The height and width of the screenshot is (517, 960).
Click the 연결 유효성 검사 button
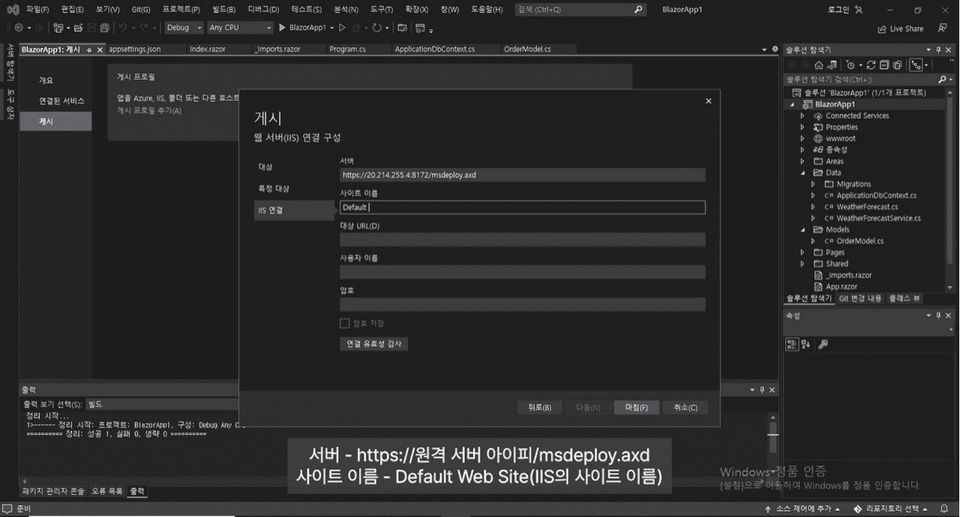pos(373,344)
